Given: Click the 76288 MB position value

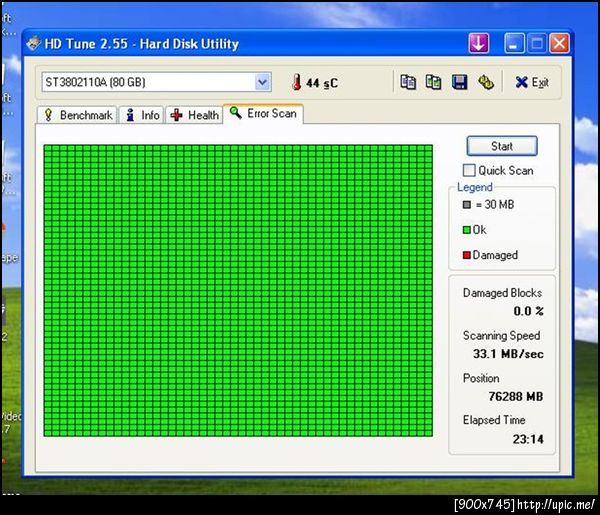Looking at the screenshot, I should [x=516, y=397].
